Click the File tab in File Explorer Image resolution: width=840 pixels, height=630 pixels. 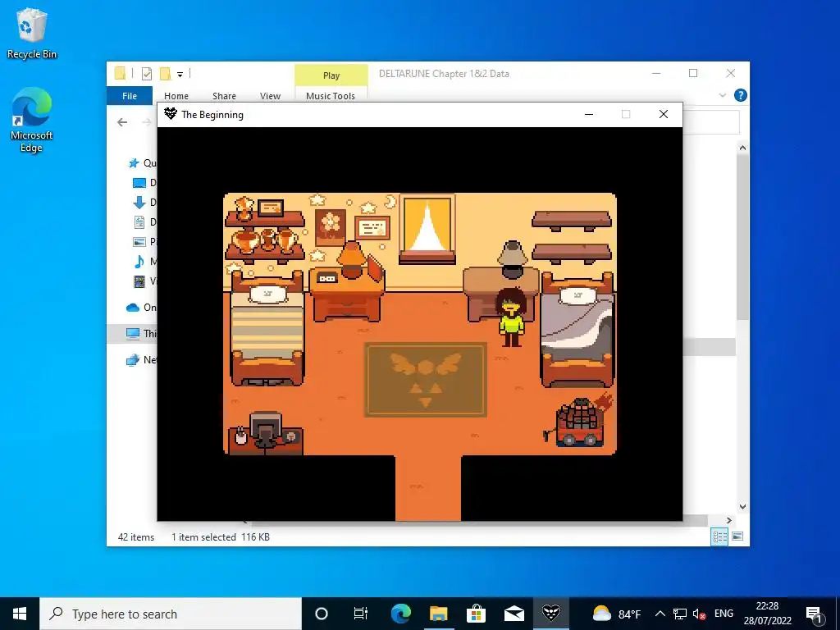[x=130, y=96]
